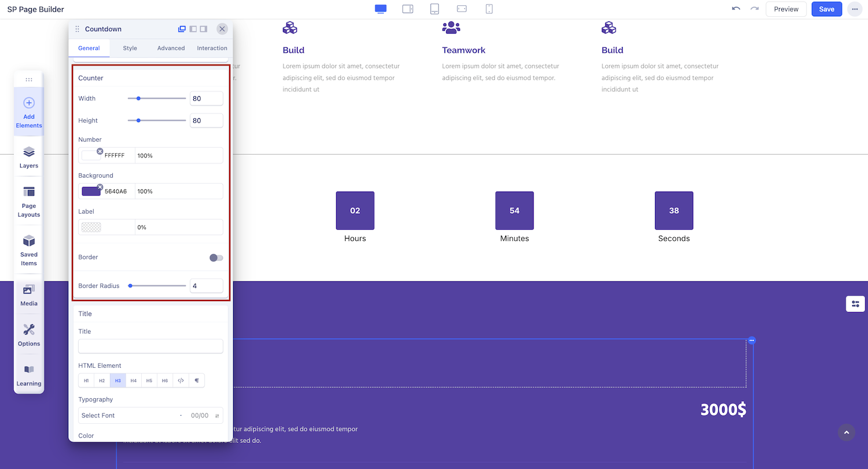The height and width of the screenshot is (469, 868).
Task: Open the Add Elements panel
Action: 29,112
